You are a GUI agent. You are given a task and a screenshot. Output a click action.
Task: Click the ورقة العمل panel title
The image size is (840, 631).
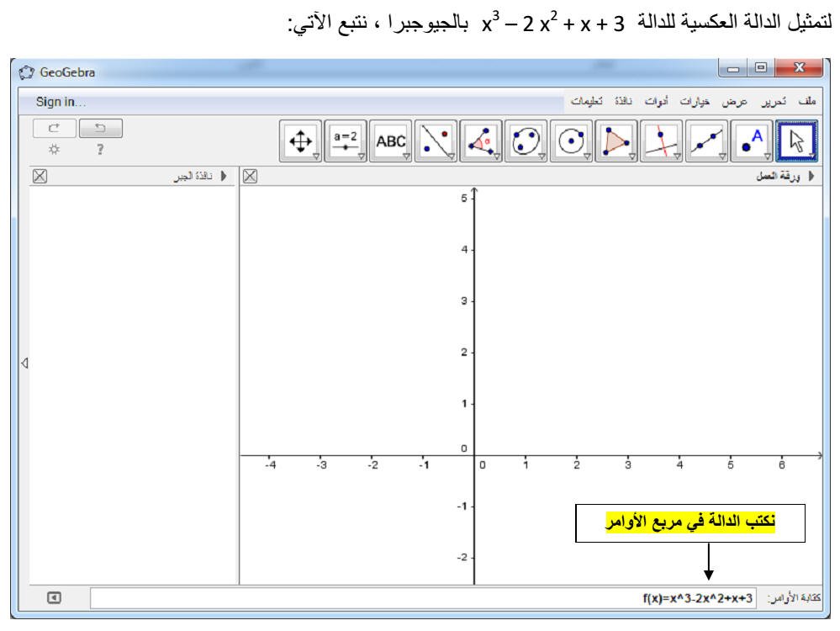coord(778,176)
